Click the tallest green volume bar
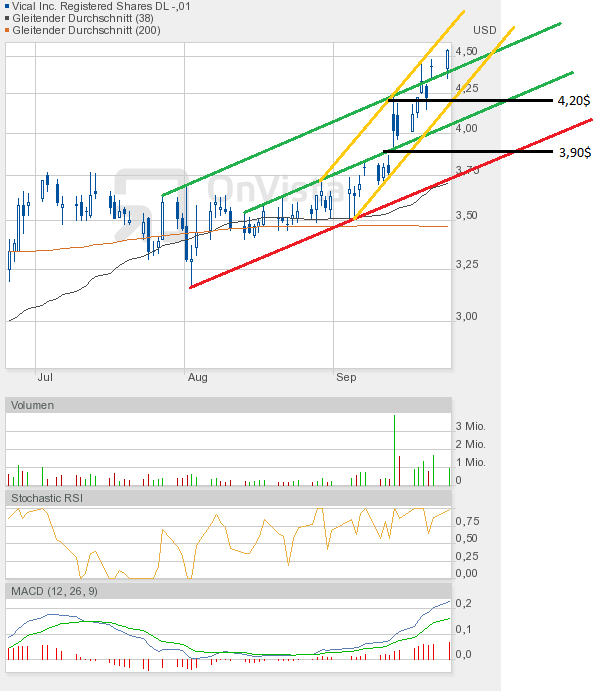614x691 pixels. (395, 450)
